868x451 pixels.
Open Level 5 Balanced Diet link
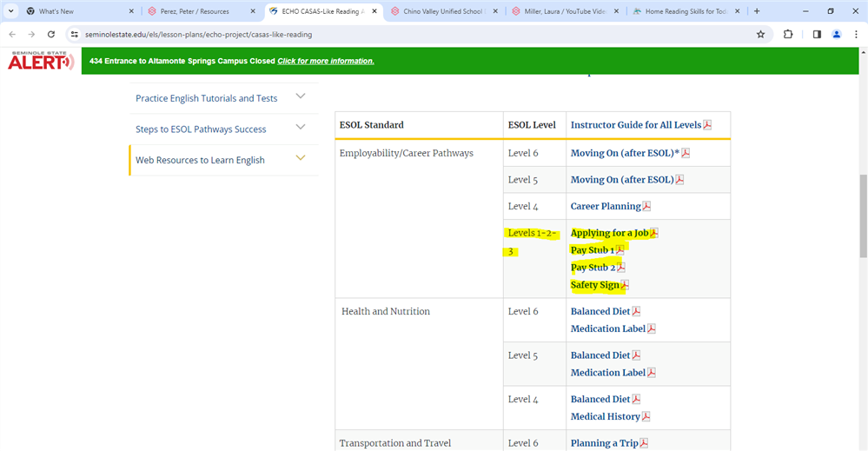[600, 355]
